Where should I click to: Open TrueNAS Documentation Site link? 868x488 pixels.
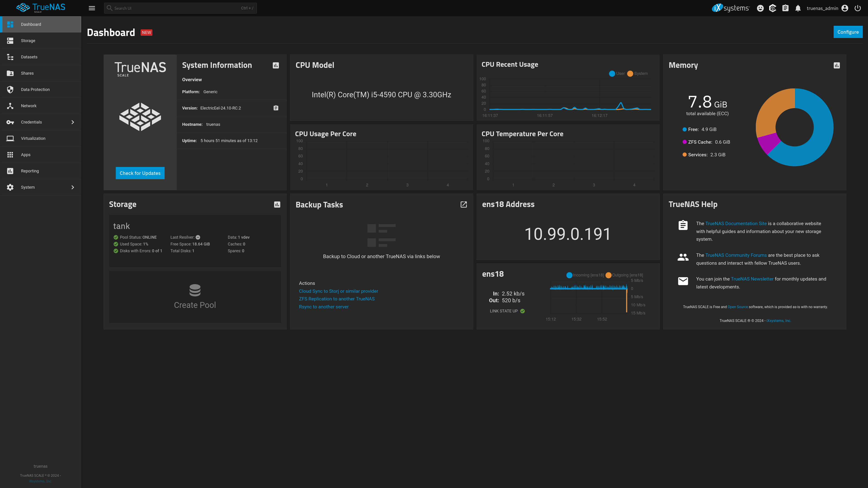[x=736, y=224]
